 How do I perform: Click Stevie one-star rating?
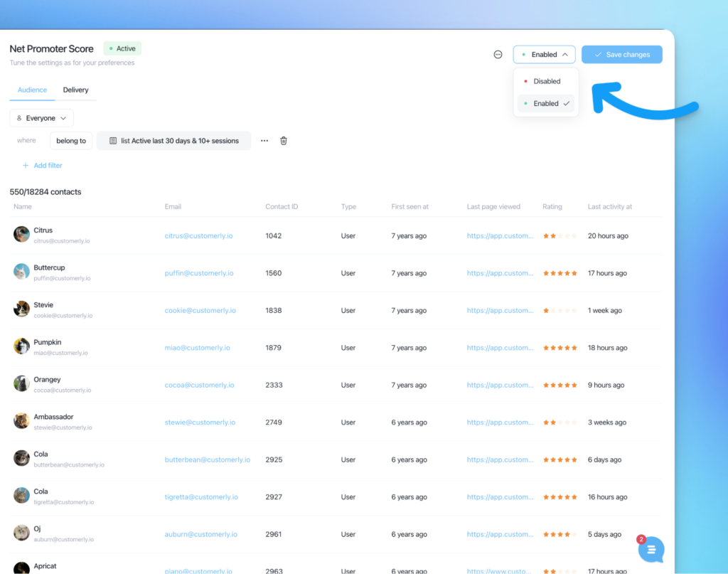pyautogui.click(x=560, y=311)
